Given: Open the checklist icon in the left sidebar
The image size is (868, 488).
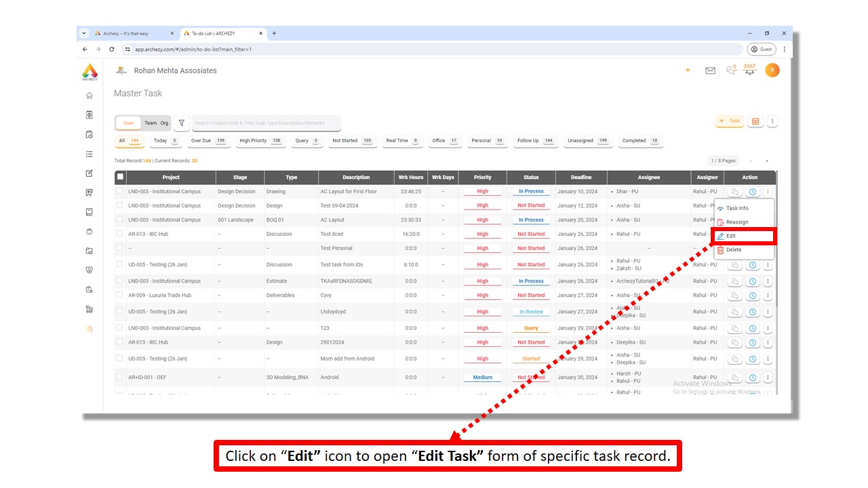Looking at the screenshot, I should coord(90,154).
